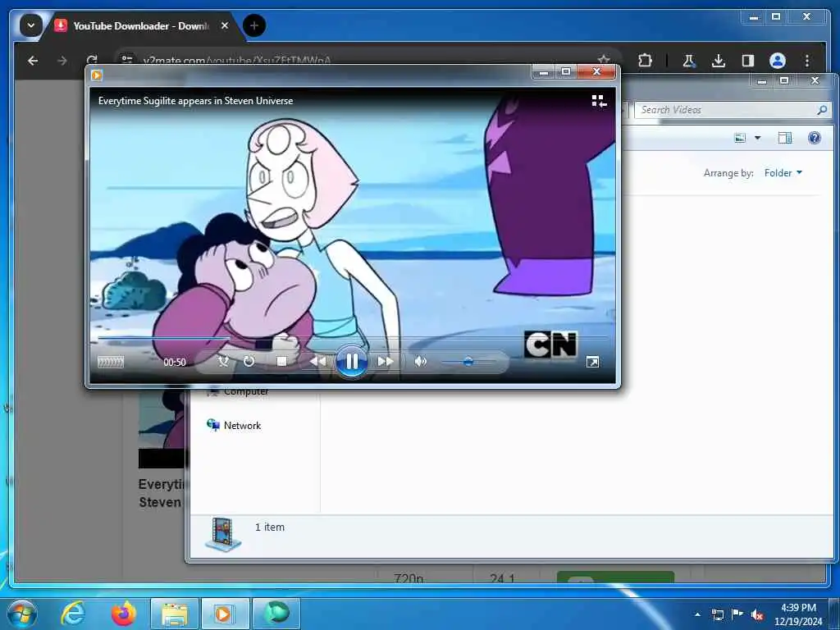This screenshot has width=840, height=630.
Task: Adjust the media player volume slider
Action: coord(468,362)
